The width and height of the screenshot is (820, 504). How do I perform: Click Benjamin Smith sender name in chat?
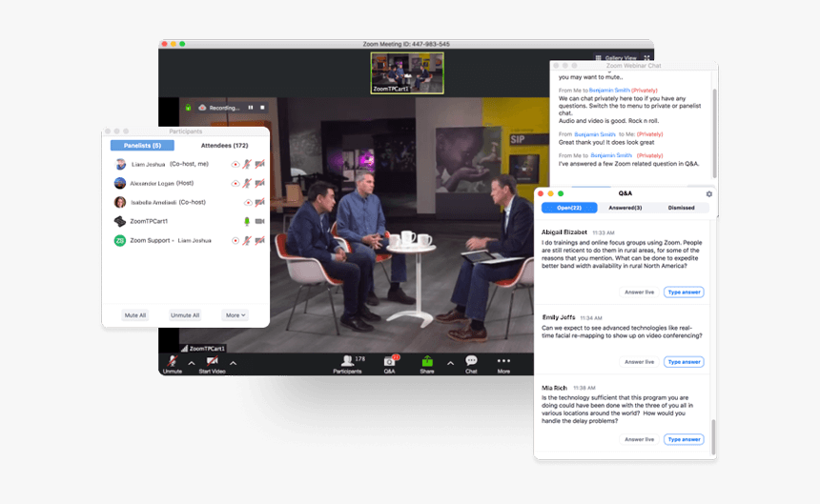tap(595, 134)
